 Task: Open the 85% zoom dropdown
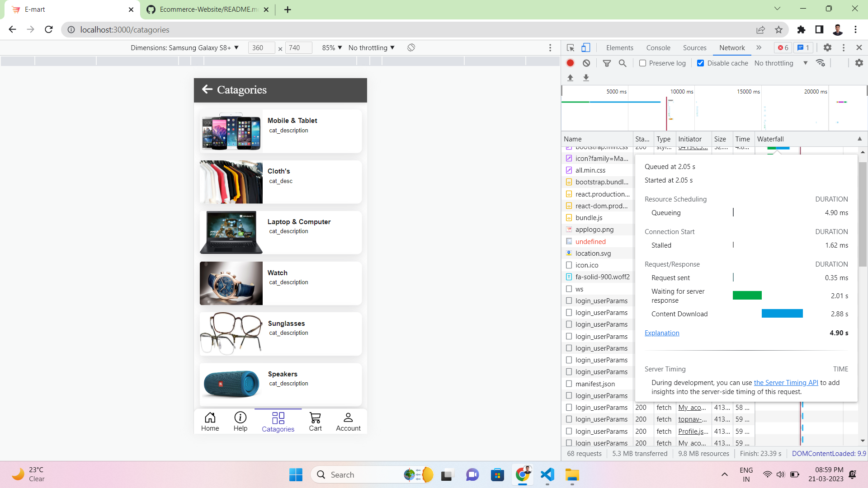[x=331, y=47]
